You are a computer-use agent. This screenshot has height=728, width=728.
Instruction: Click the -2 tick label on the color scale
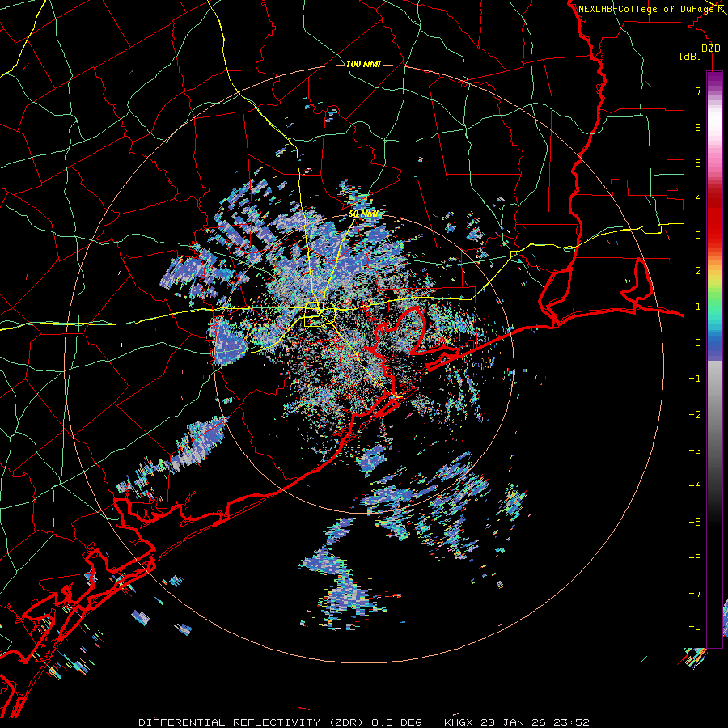695,414
